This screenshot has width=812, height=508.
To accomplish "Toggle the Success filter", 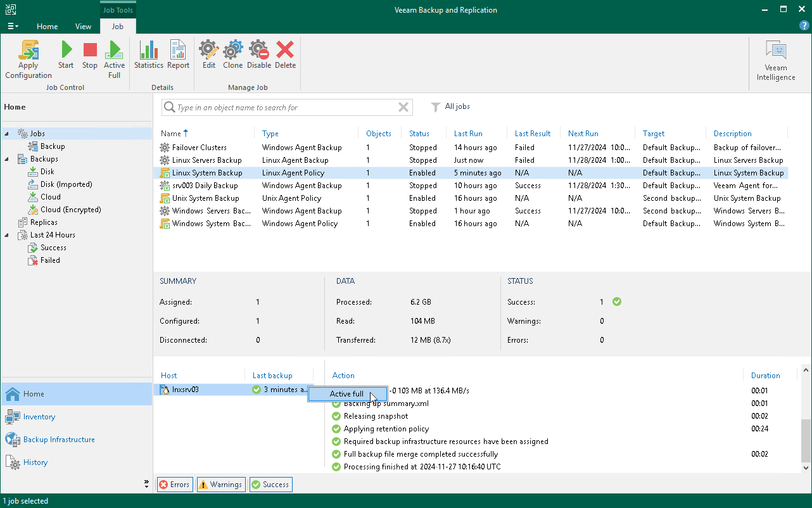I will click(270, 485).
